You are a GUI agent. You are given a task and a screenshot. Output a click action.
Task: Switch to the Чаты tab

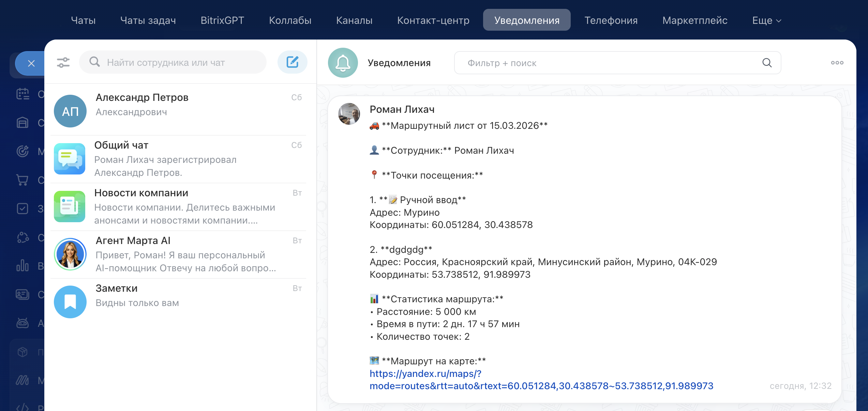[x=83, y=20]
